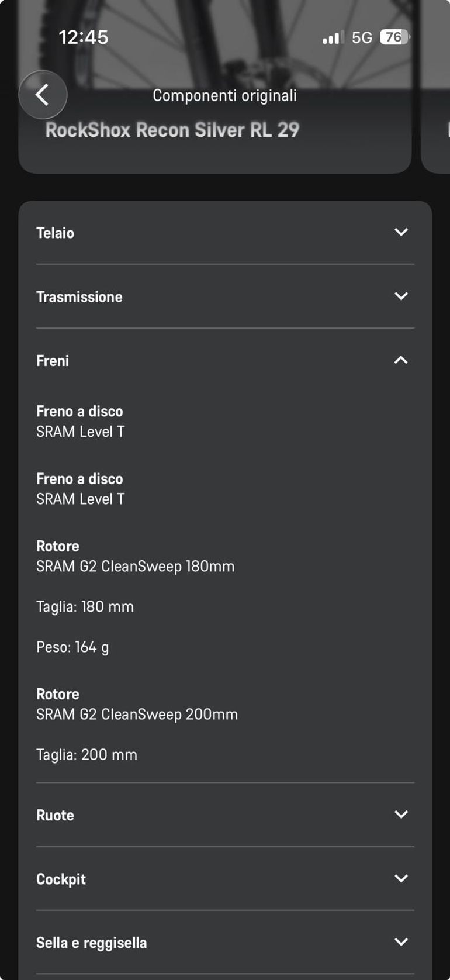Open the Telaio section label
The width and height of the screenshot is (450, 980).
55,233
